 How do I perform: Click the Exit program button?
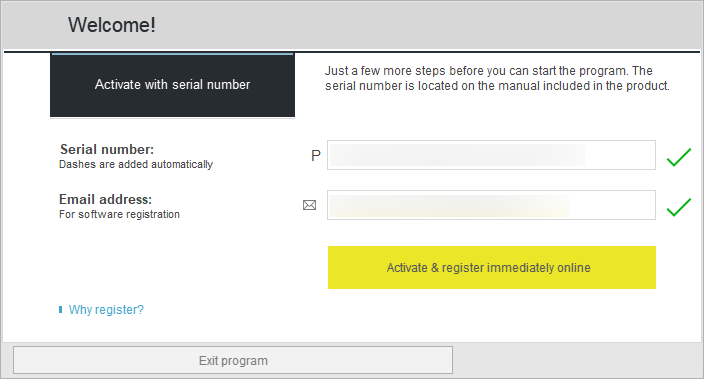[233, 360]
